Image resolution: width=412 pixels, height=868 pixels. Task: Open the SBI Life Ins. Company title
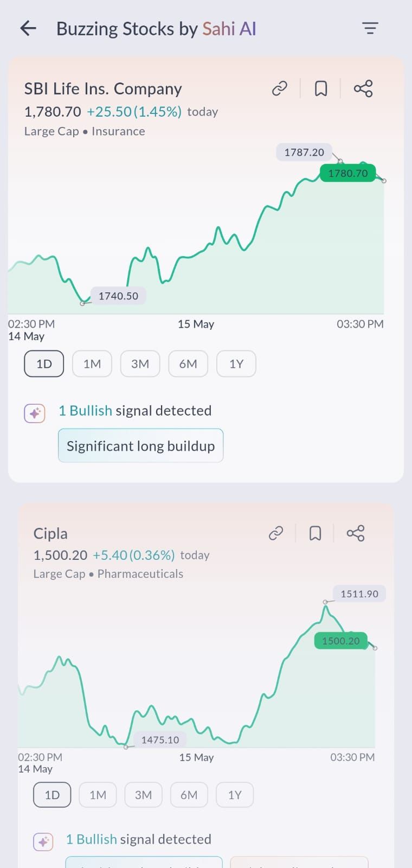pos(103,89)
